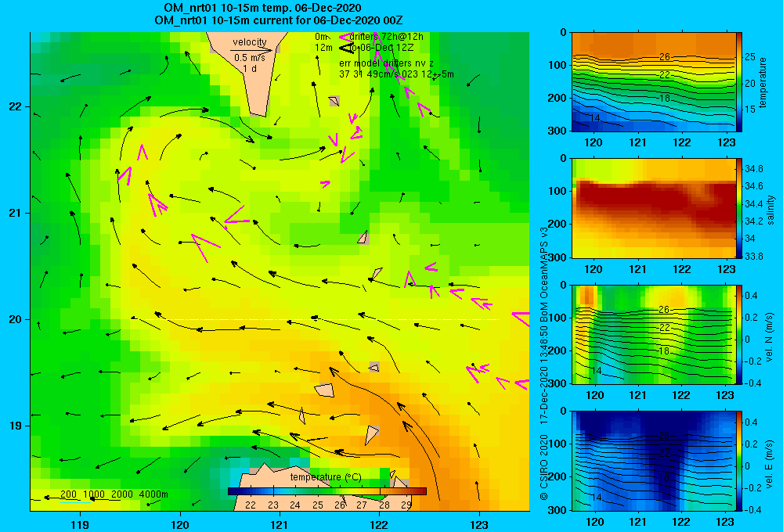This screenshot has height=532, width=783.
Task: Click the '34.8' salinity colorbar tick
Action: point(753,168)
